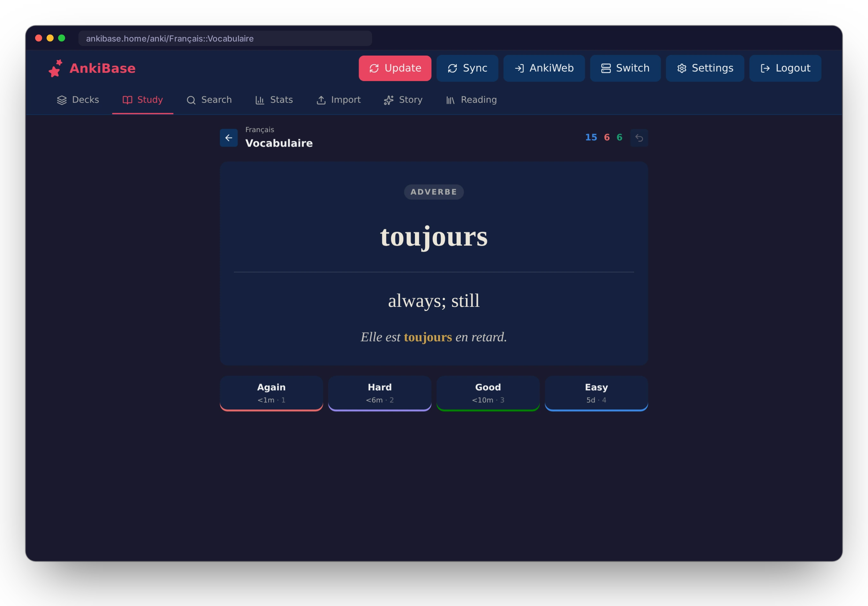Rate the card Good

pyautogui.click(x=488, y=393)
